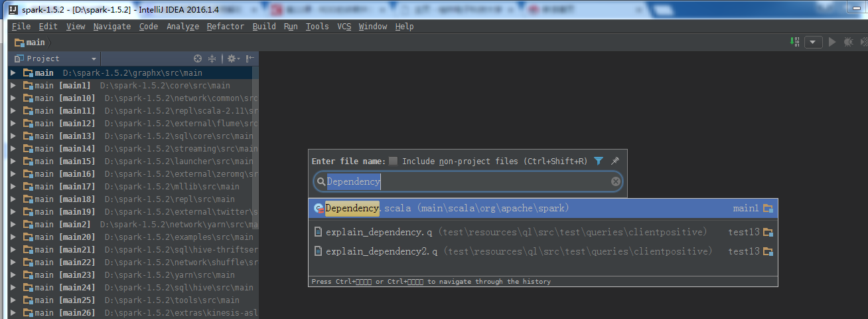Image resolution: width=868 pixels, height=319 pixels.
Task: Open the VCS menu
Action: [x=344, y=27]
